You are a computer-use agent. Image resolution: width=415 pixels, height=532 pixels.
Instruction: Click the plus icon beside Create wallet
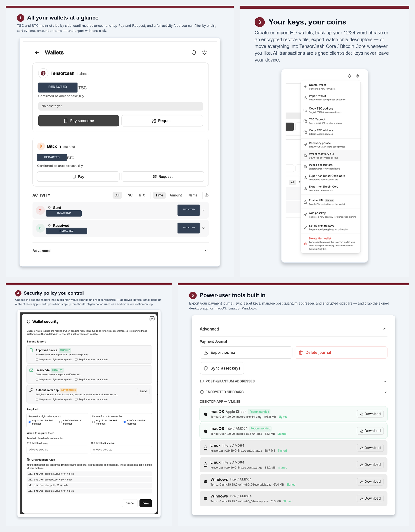click(x=305, y=87)
